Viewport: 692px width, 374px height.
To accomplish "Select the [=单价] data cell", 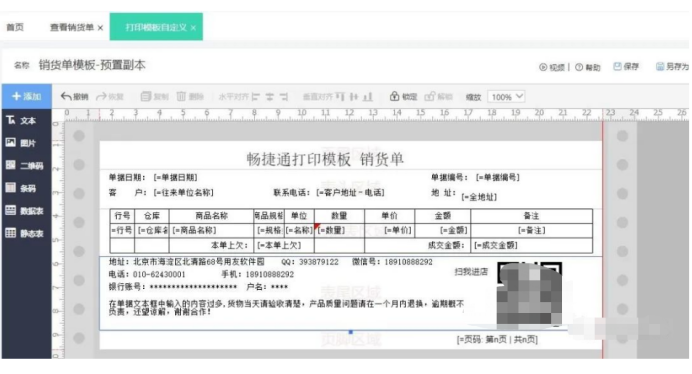I will click(x=389, y=230).
